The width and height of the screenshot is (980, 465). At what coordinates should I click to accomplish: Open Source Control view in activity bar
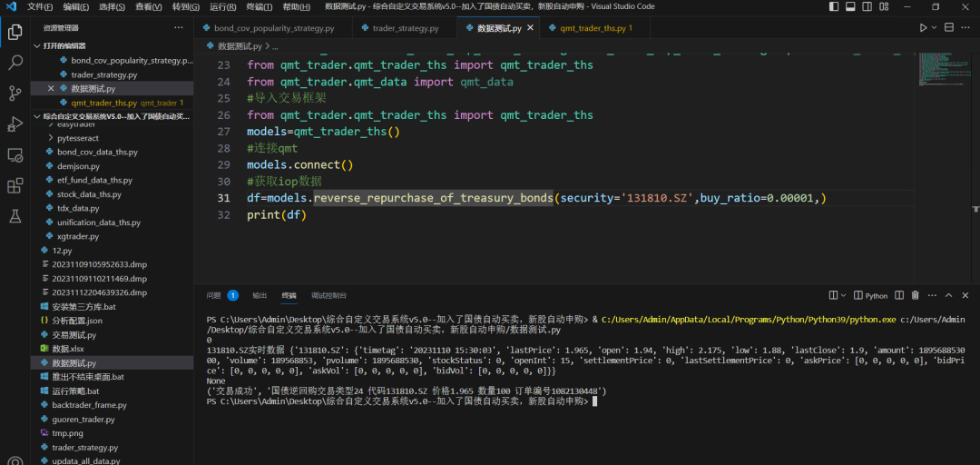pyautogui.click(x=15, y=94)
